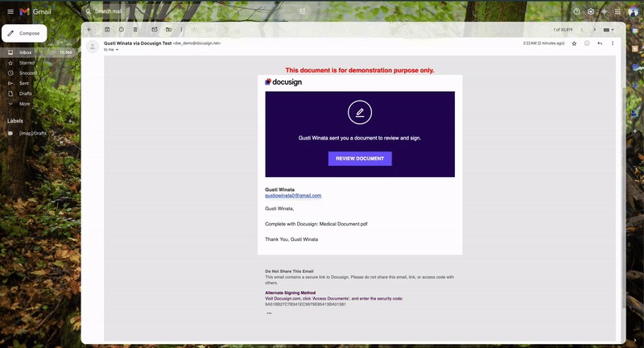Click the email vertical scrollbar
This screenshot has height=348, width=644.
(x=623, y=197)
